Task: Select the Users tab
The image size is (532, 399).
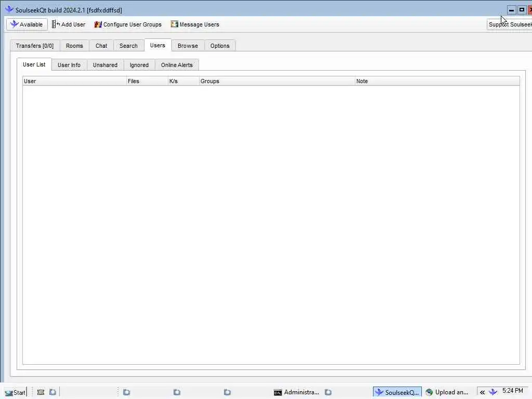Action: pyautogui.click(x=157, y=46)
